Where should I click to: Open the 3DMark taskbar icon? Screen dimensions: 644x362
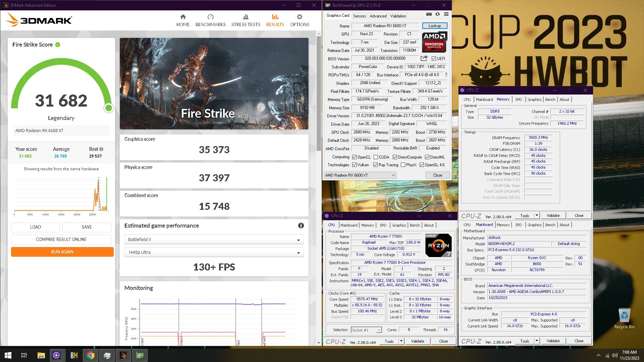pyautogui.click(x=123, y=355)
